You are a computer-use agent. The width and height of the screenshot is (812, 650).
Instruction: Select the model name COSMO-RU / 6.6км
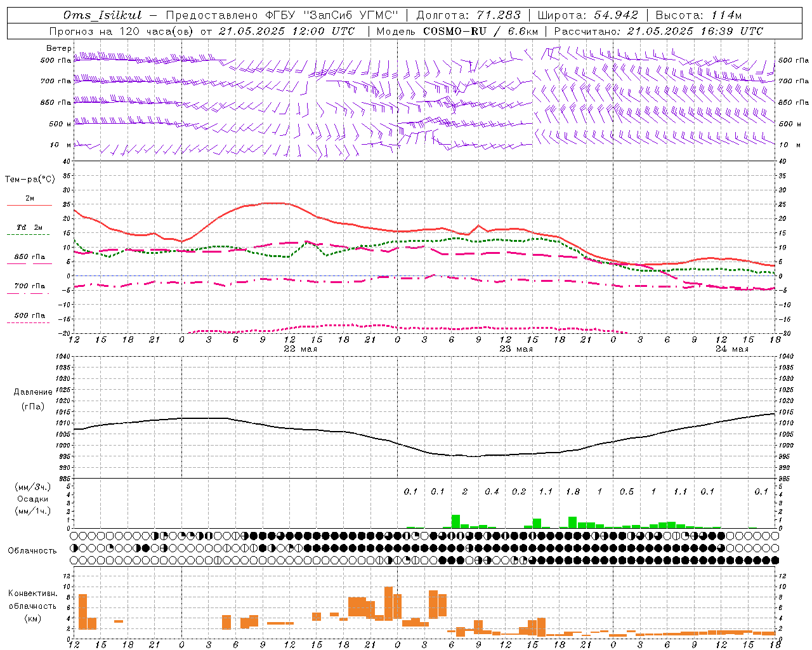click(x=481, y=31)
